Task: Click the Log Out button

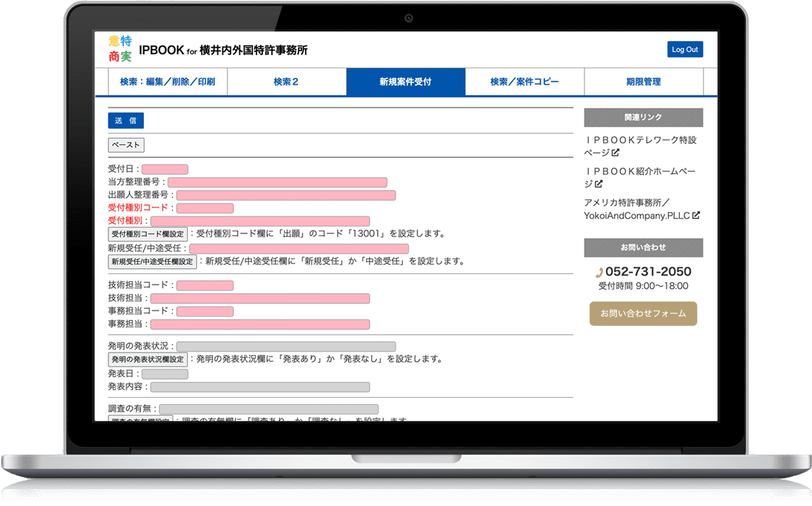Action: pos(685,49)
